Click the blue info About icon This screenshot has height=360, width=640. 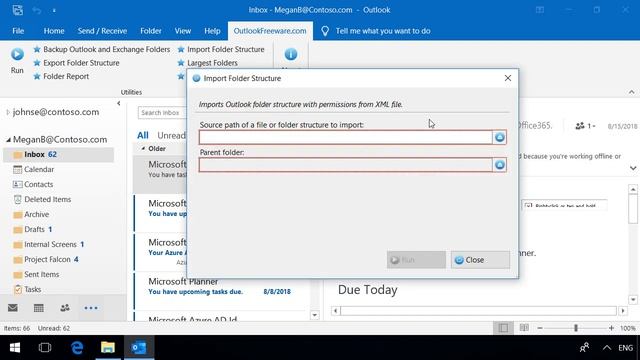tap(291, 54)
